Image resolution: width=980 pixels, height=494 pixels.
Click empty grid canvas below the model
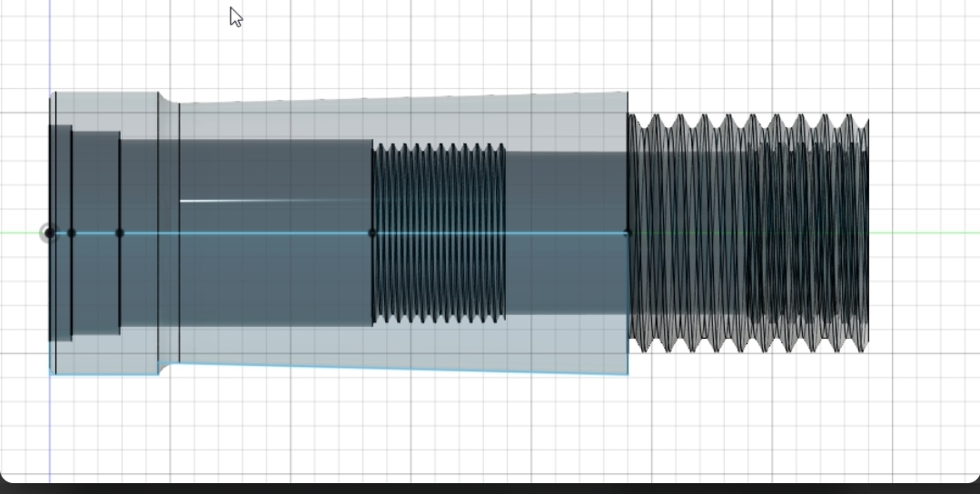pos(454,427)
